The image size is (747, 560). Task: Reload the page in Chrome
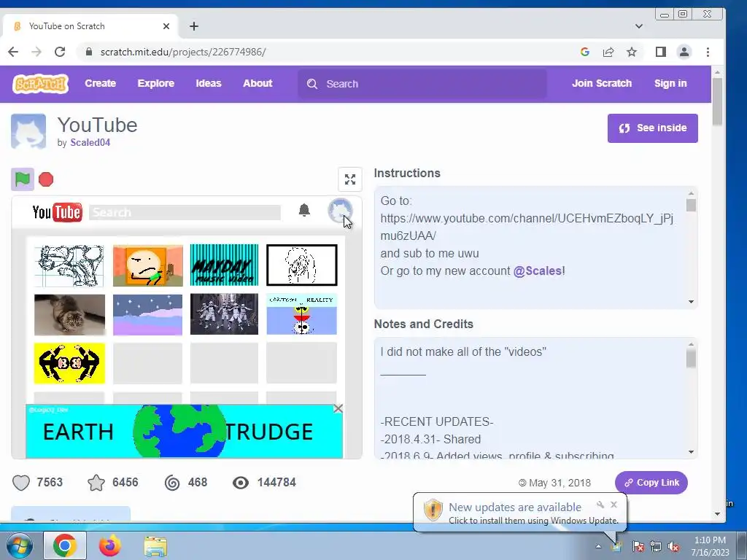pos(60,52)
